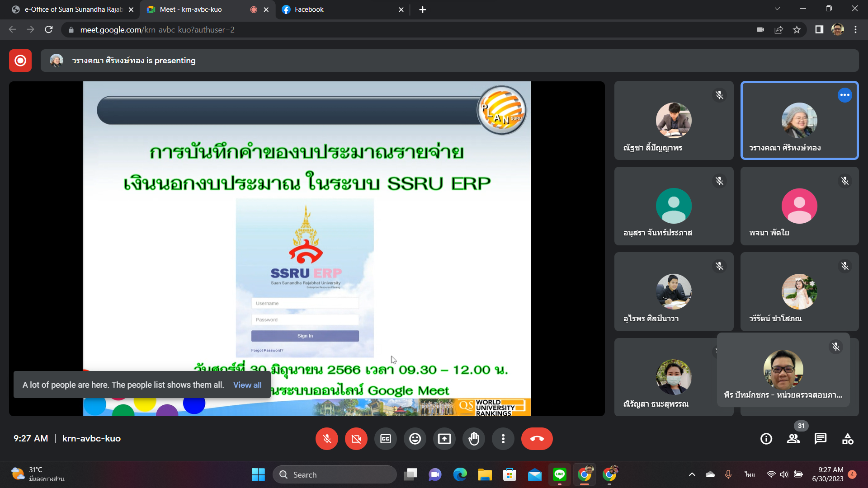
Task: Open meeting details info icon
Action: [766, 439]
